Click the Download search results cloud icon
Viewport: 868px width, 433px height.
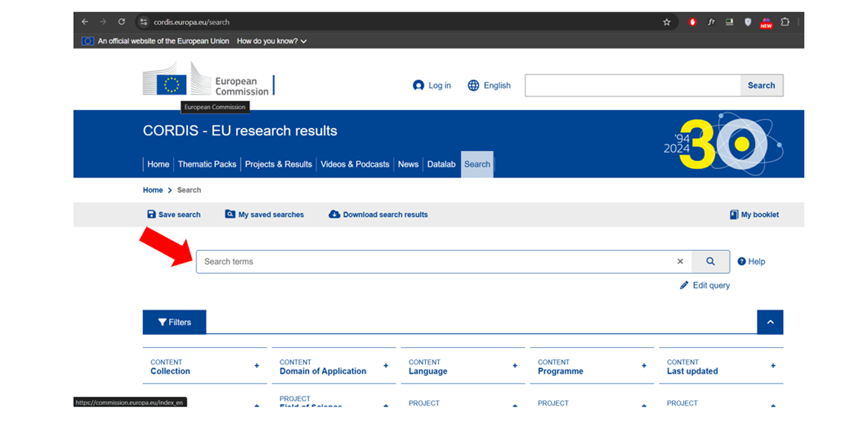pos(334,214)
